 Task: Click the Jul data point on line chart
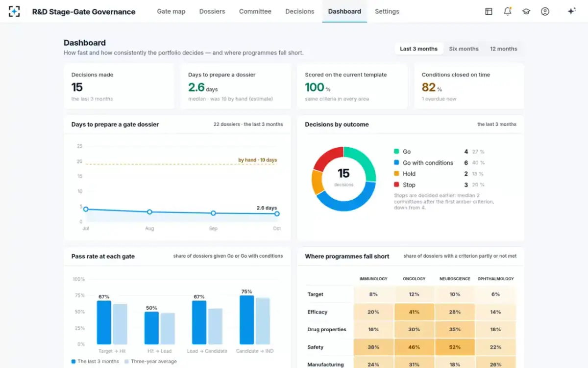tap(86, 209)
